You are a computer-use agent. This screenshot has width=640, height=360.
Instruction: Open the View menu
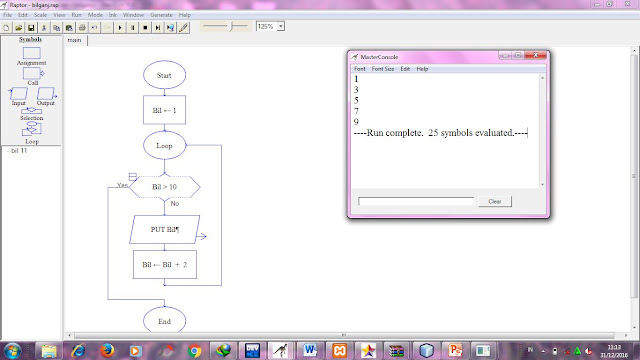point(59,15)
